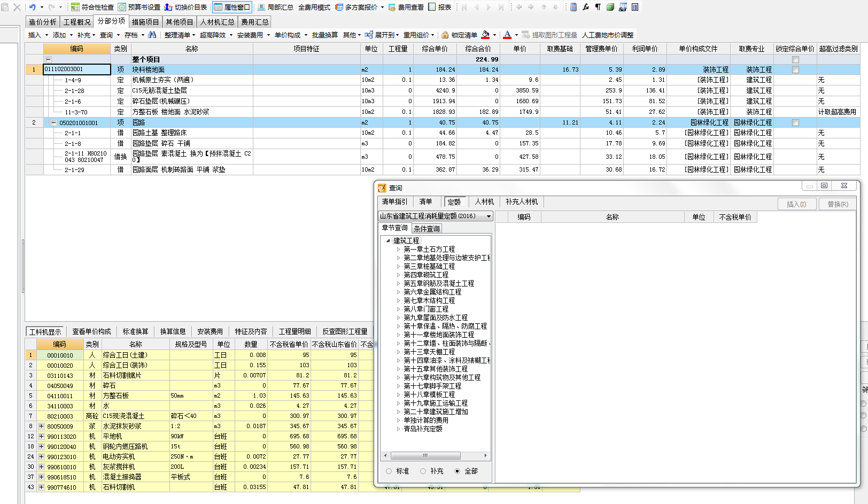Expand 第一章土石方工程 node
Viewport: 868px width, 504px height.
pyautogui.click(x=398, y=249)
